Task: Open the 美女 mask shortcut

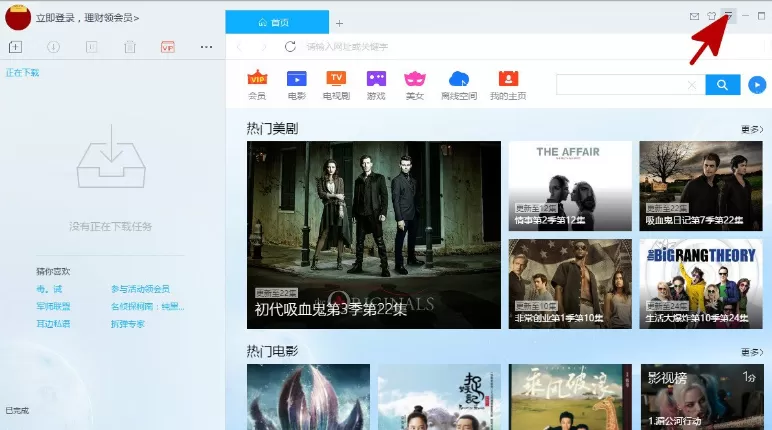Action: pos(415,85)
